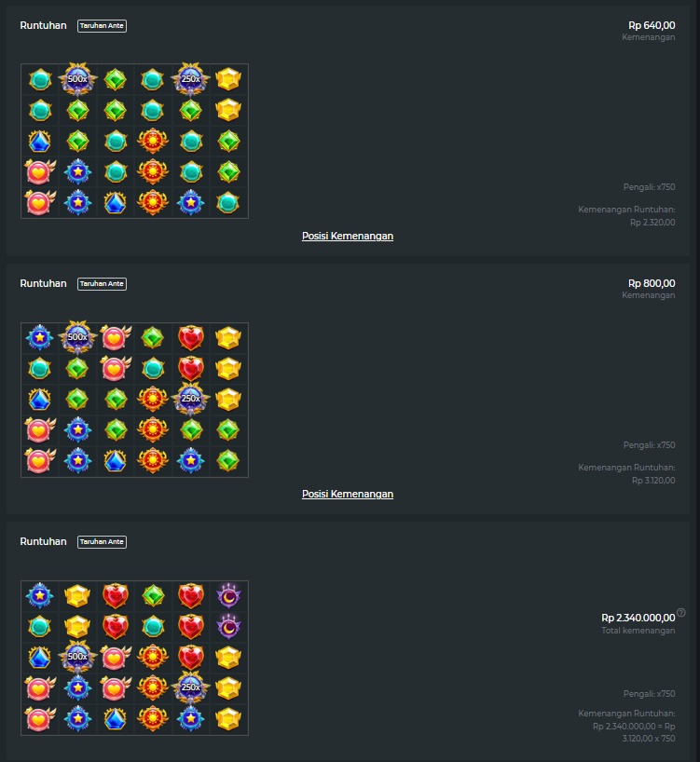This screenshot has width=700, height=762.
Task: Select the blue pentagon gem in first grid's bottom row
Action: [x=116, y=203]
